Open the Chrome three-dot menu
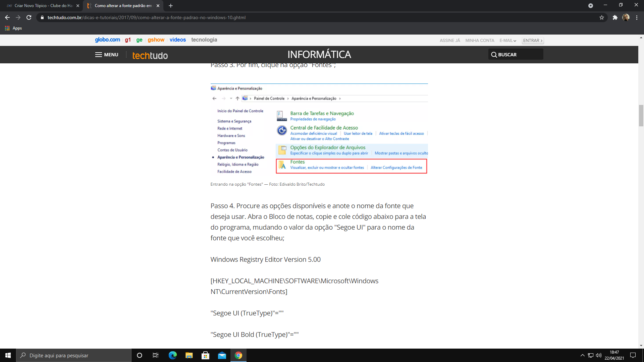This screenshot has width=644, height=362. (x=637, y=17)
